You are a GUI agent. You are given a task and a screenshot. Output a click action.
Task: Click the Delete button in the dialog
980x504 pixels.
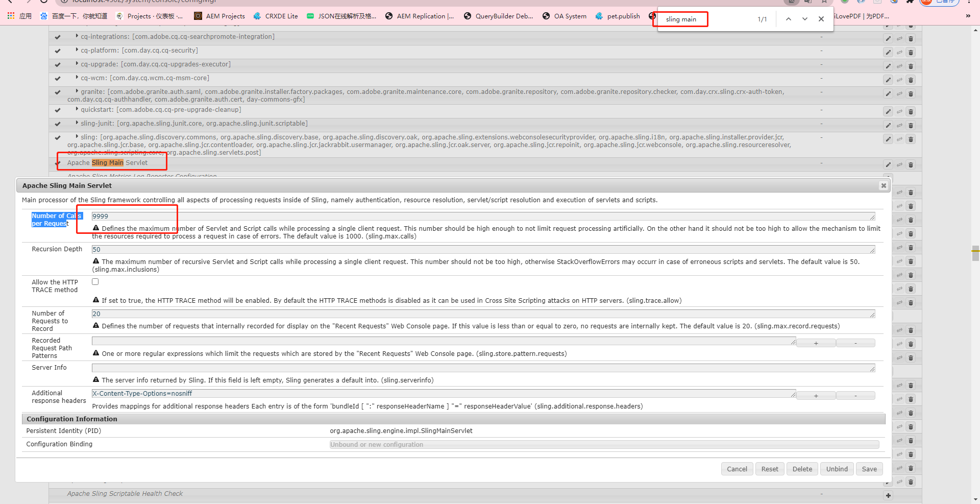tap(802, 469)
